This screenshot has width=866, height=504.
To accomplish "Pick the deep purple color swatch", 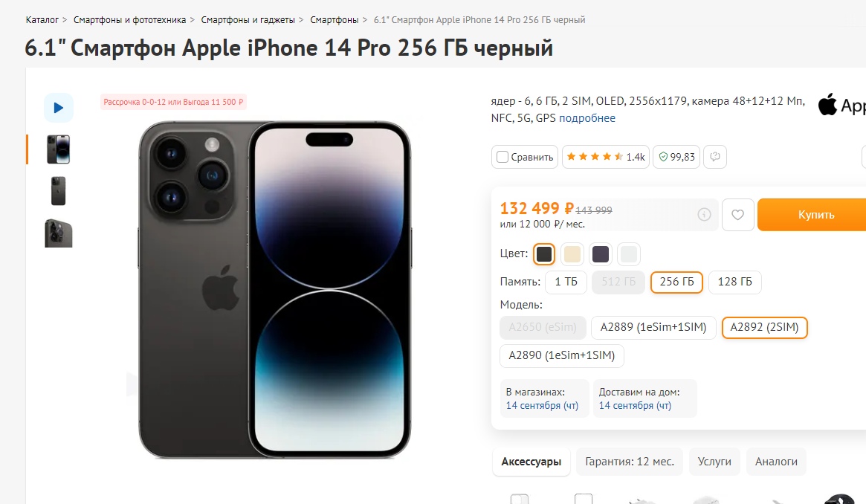I will [x=601, y=254].
